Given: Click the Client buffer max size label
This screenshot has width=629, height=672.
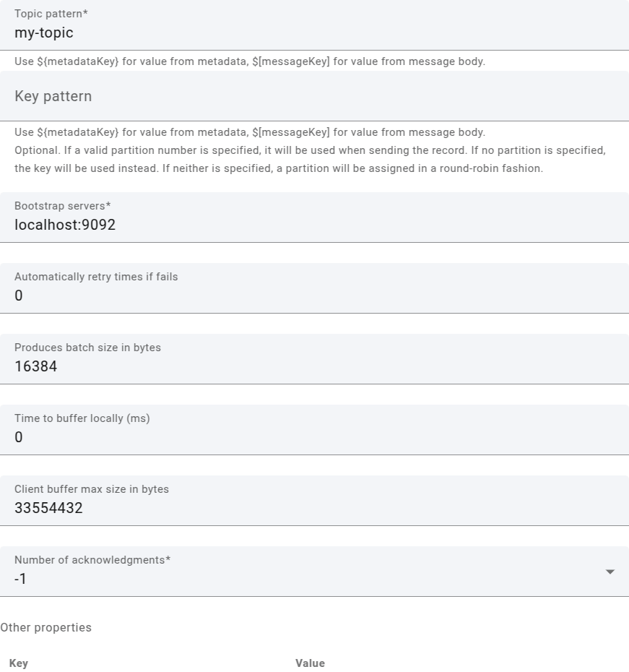Looking at the screenshot, I should (x=92, y=489).
